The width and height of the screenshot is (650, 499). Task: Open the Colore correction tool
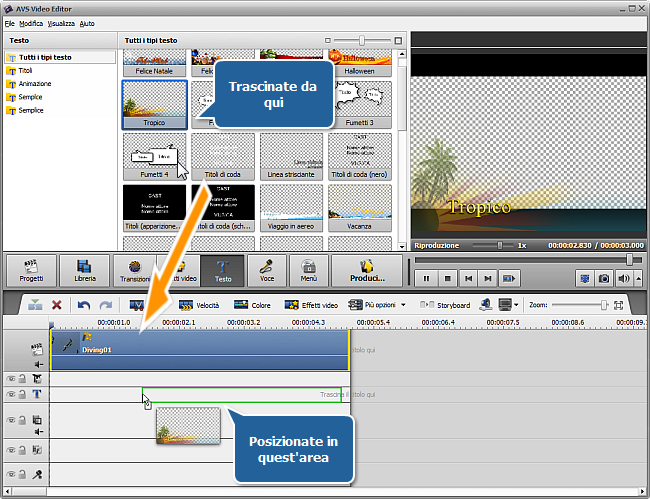(x=252, y=305)
